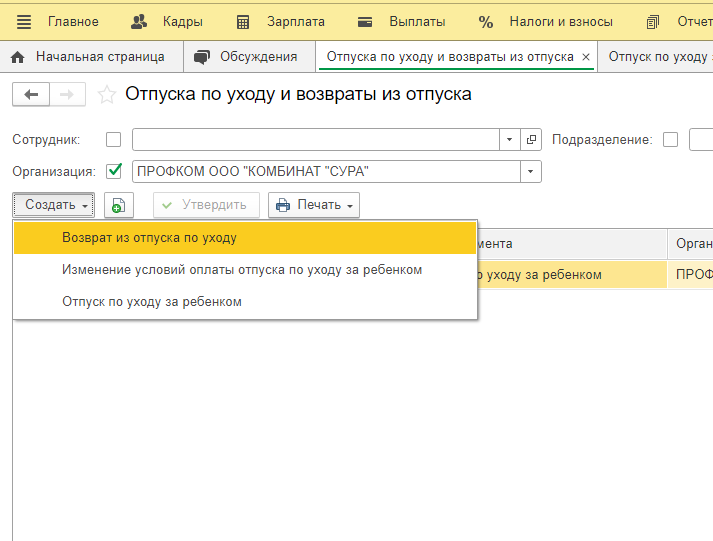Enable the Сотрудник filter checkbox

click(113, 140)
